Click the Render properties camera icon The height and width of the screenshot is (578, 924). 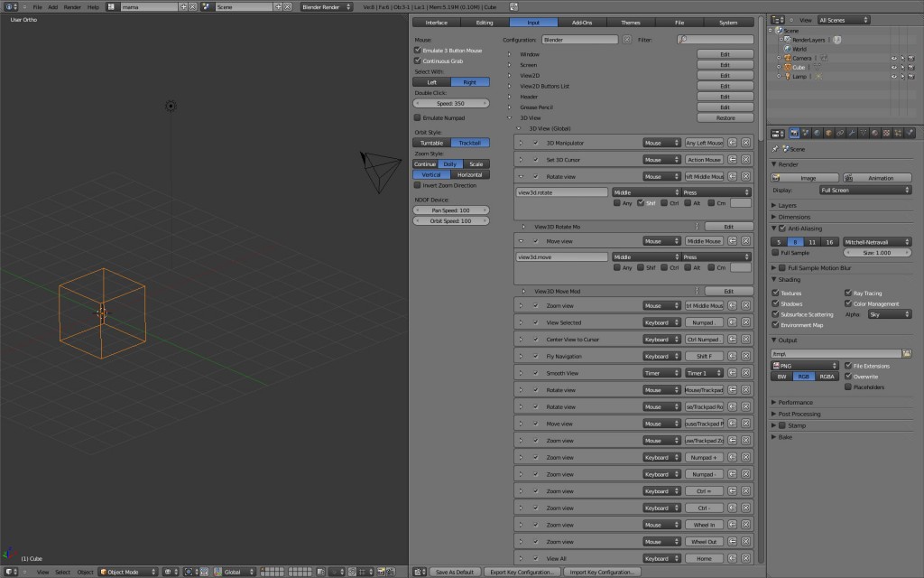[x=794, y=132]
